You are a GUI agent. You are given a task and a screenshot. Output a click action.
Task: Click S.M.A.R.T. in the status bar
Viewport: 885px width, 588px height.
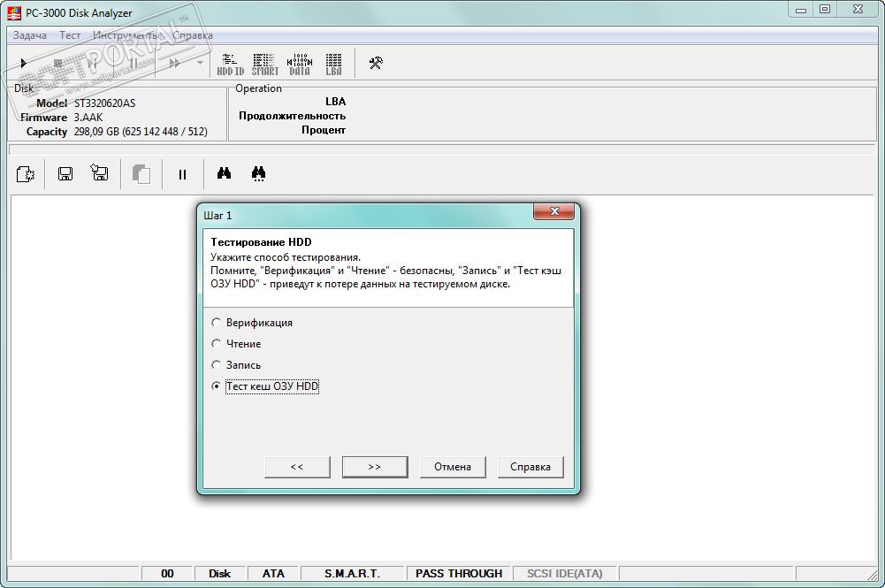click(352, 573)
